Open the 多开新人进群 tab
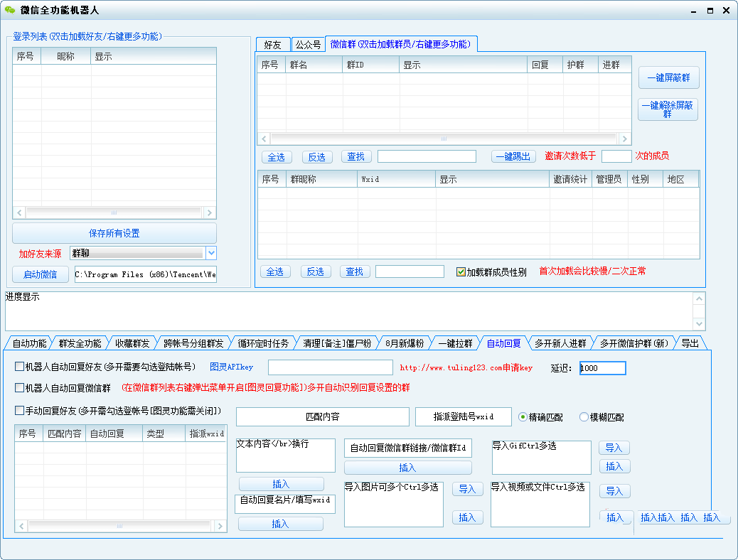The image size is (738, 560). tap(560, 343)
